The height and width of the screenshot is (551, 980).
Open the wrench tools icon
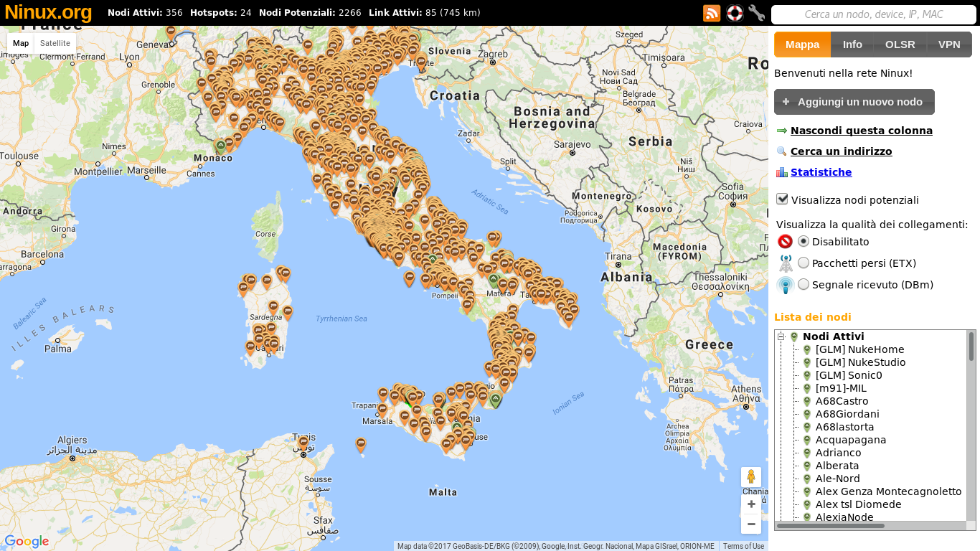(x=756, y=13)
